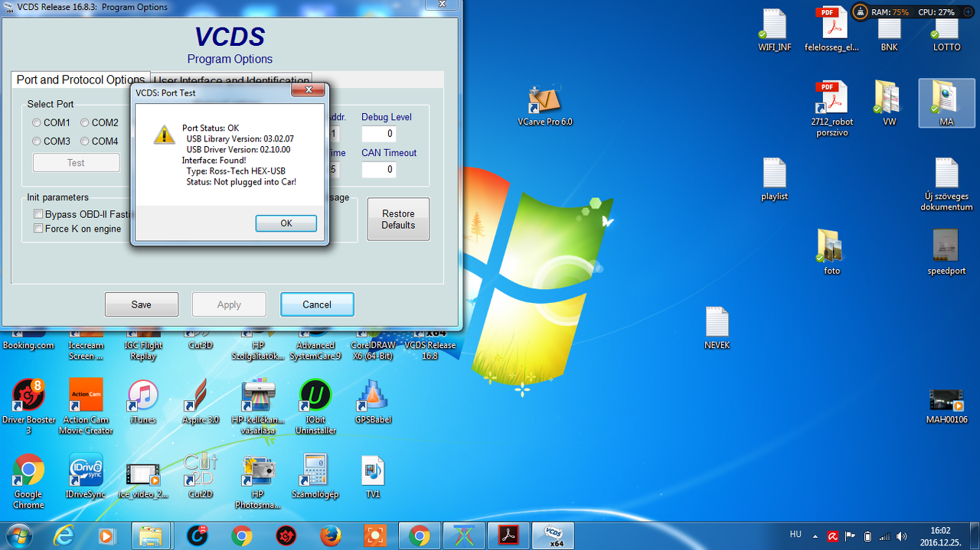Click OK in the Port Test dialog
Screen dimensions: 980x550
pyautogui.click(x=286, y=223)
